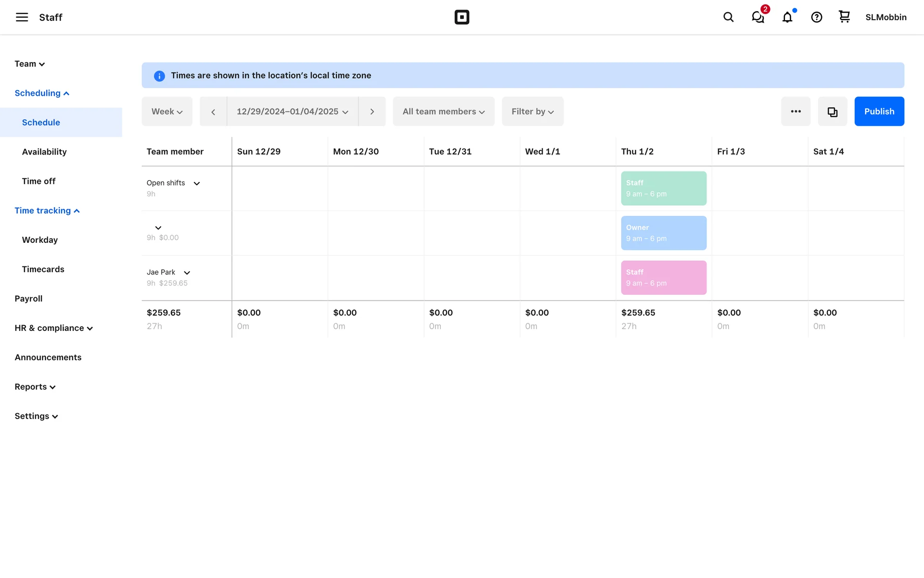This screenshot has height=578, width=924.
Task: Open the Week view dropdown
Action: tap(167, 112)
